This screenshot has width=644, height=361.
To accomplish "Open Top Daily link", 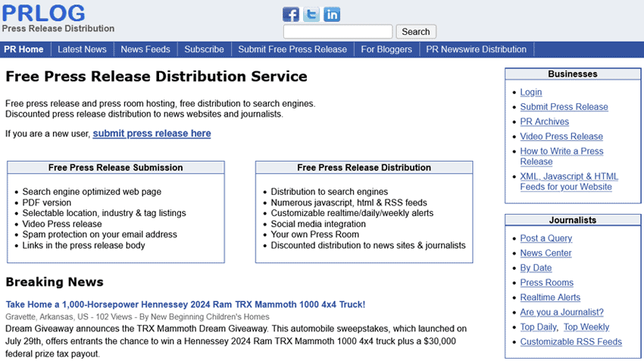I will pyautogui.click(x=539, y=327).
